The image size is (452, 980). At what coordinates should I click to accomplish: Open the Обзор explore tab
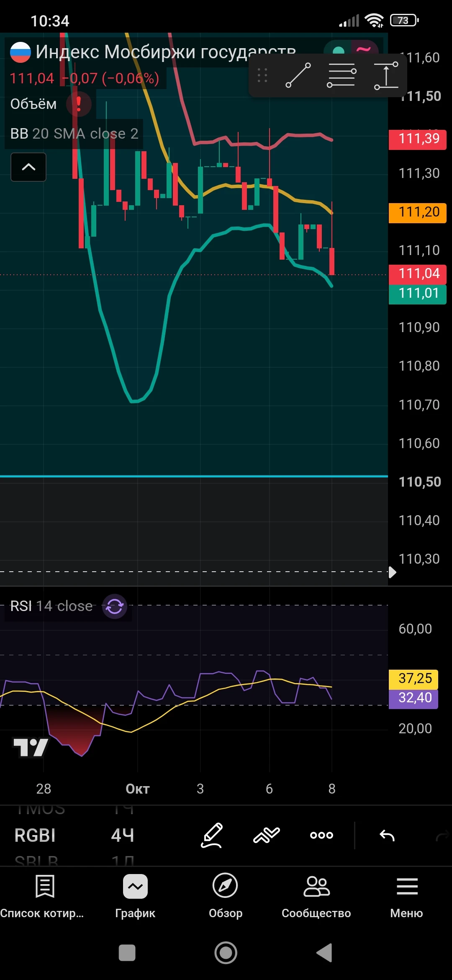coord(226,896)
